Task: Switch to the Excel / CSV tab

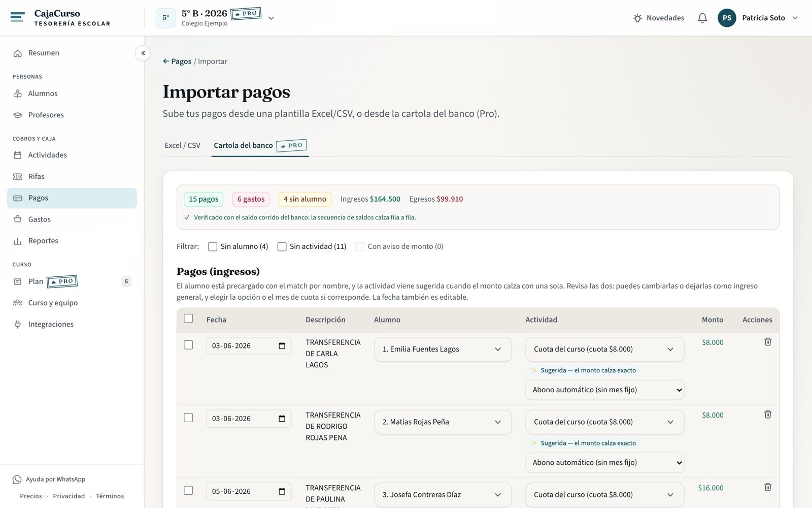Action: point(183,145)
